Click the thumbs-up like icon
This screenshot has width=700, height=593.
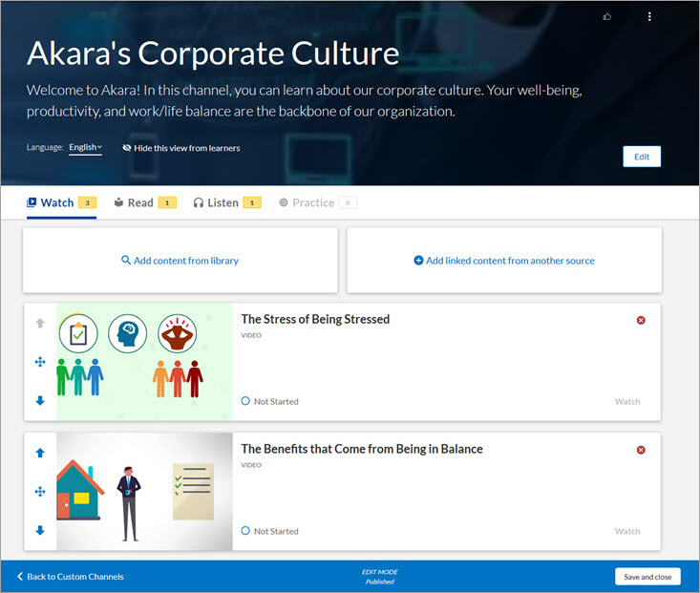pos(607,16)
